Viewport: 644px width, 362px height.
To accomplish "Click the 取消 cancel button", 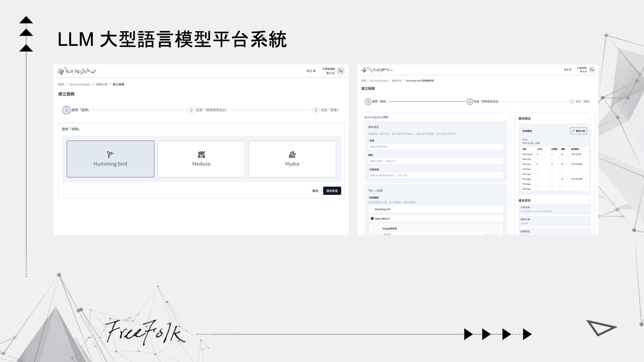I will point(315,191).
